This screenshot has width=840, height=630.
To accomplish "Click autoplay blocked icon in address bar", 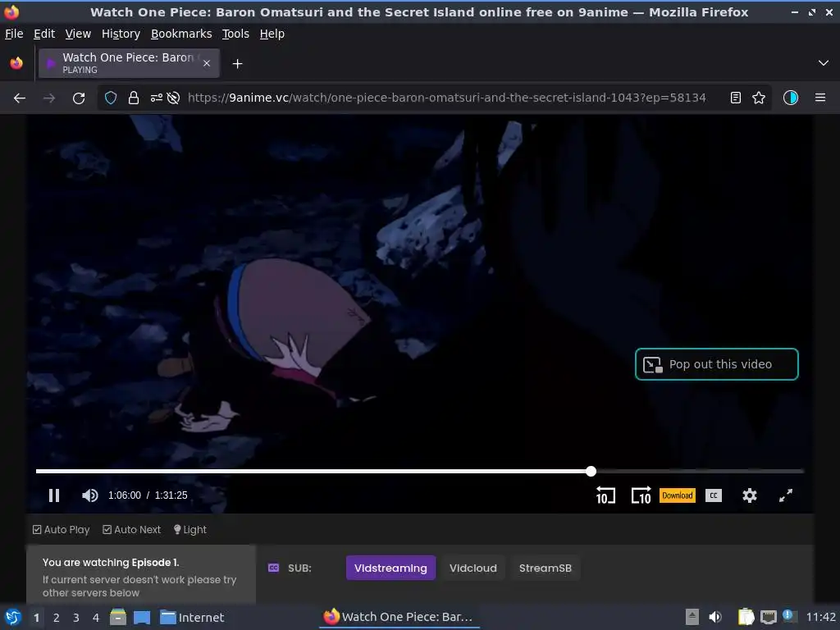I will coord(173,98).
